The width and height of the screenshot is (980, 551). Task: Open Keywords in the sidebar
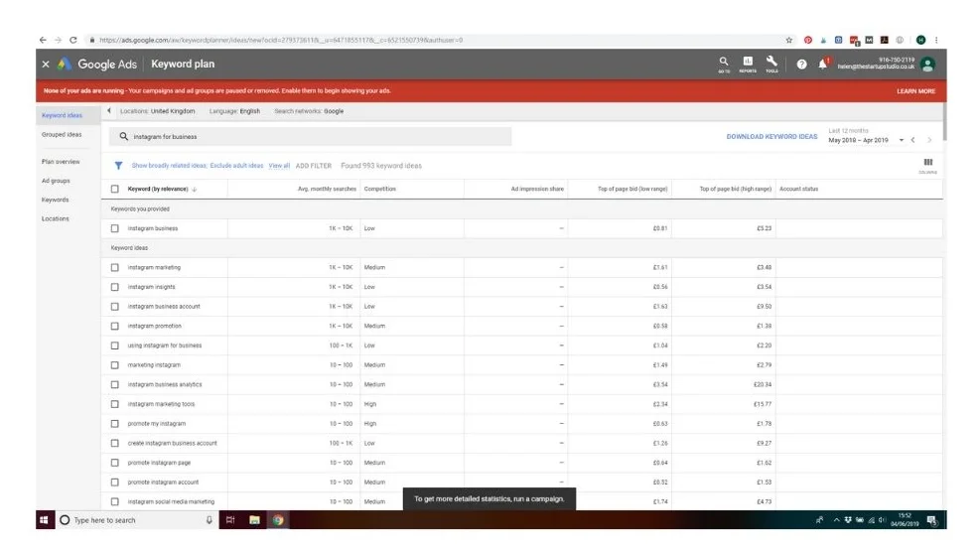(55, 200)
